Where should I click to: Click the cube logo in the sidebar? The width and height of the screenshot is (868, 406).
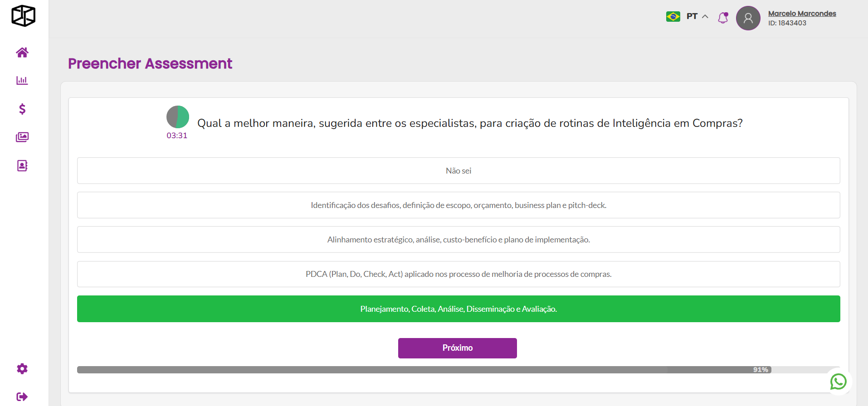point(23,16)
